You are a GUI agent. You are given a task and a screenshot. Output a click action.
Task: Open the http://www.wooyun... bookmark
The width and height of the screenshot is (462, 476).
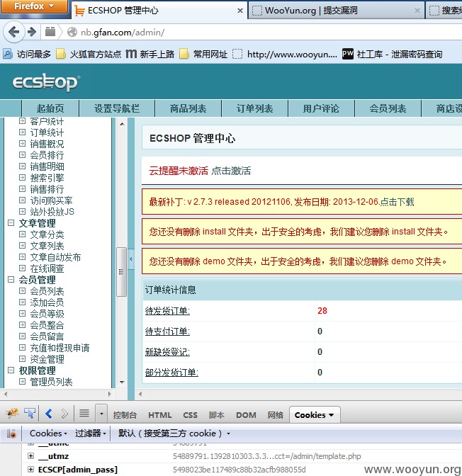(285, 55)
